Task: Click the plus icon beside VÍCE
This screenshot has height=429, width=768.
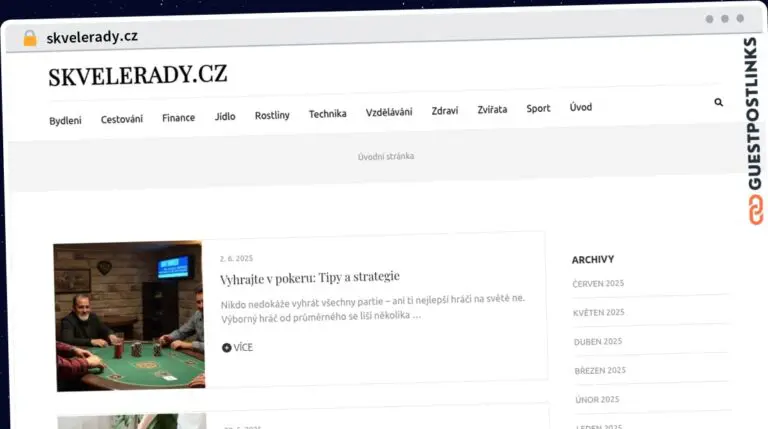Action: tap(226, 348)
